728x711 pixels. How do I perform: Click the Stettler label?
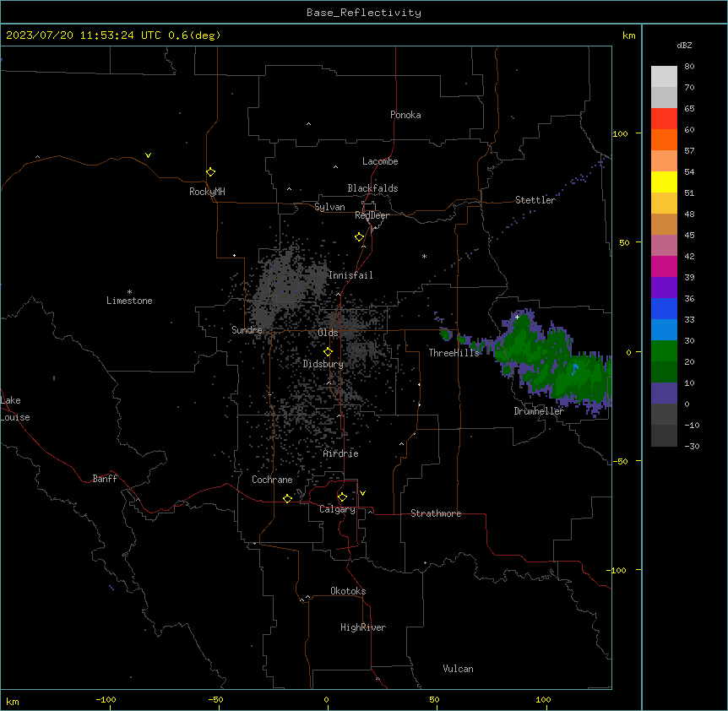click(x=535, y=200)
